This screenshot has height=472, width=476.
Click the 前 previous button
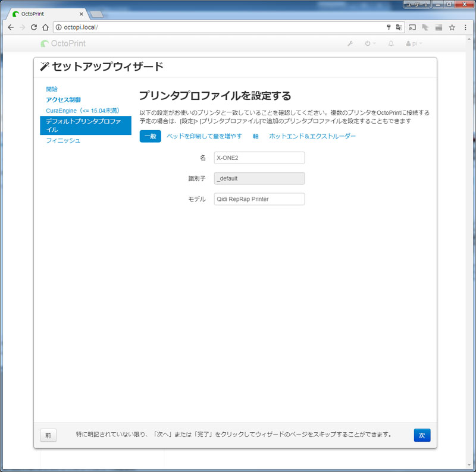point(48,435)
